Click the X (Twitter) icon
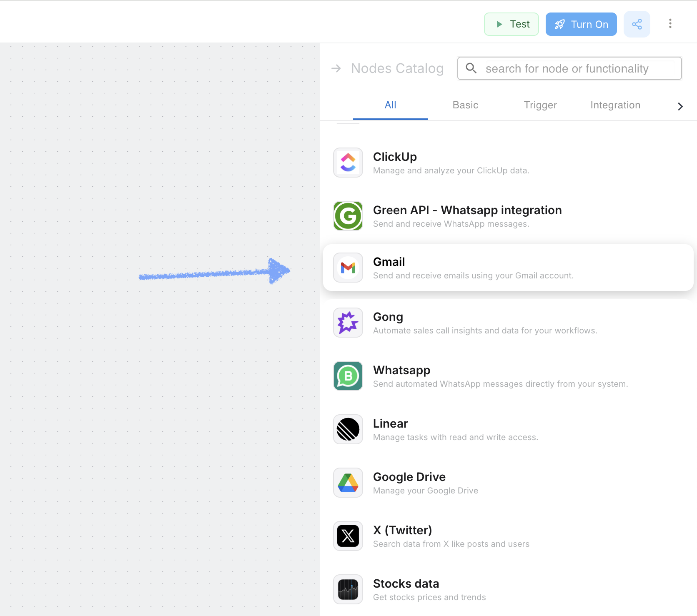The width and height of the screenshot is (697, 616). click(348, 536)
